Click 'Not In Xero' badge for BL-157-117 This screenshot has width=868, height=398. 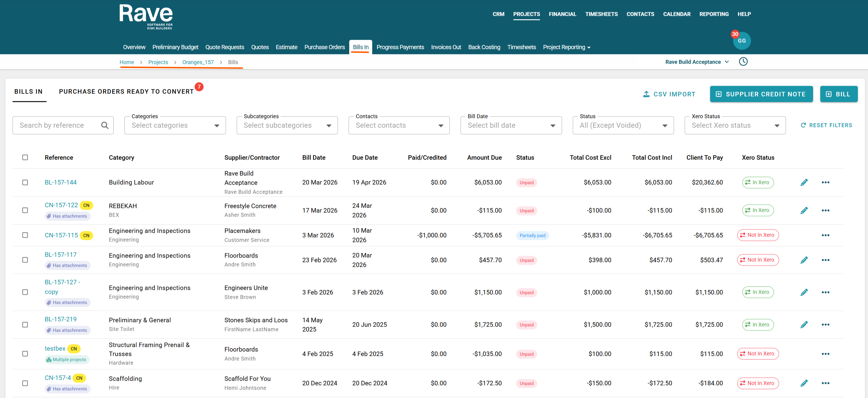(x=758, y=260)
